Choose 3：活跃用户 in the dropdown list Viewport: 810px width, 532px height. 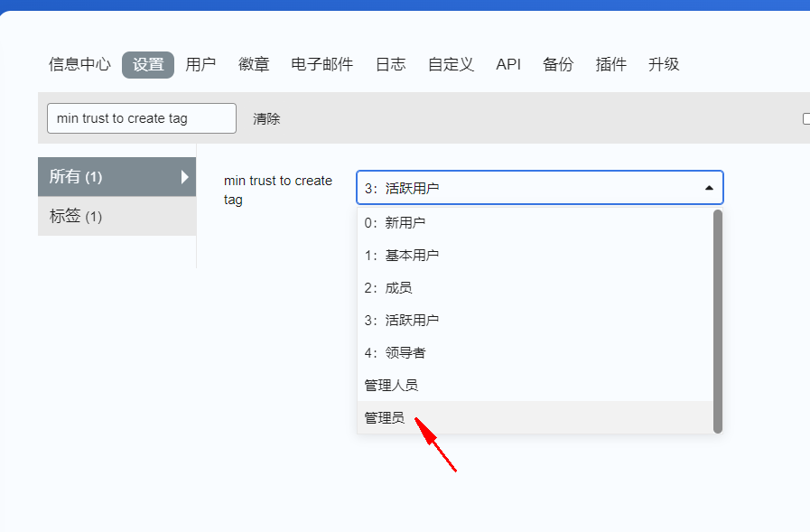point(535,321)
